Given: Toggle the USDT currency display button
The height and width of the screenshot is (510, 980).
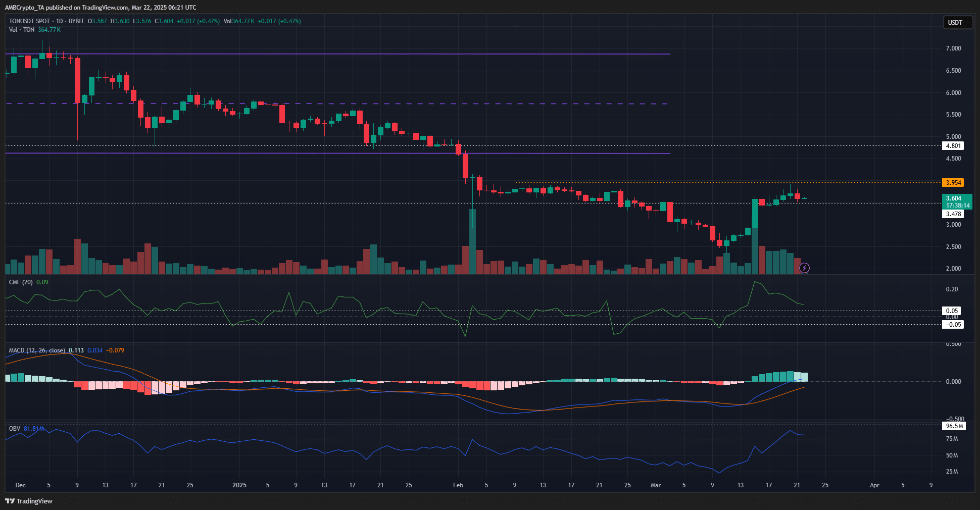Looking at the screenshot, I should click(x=957, y=22).
